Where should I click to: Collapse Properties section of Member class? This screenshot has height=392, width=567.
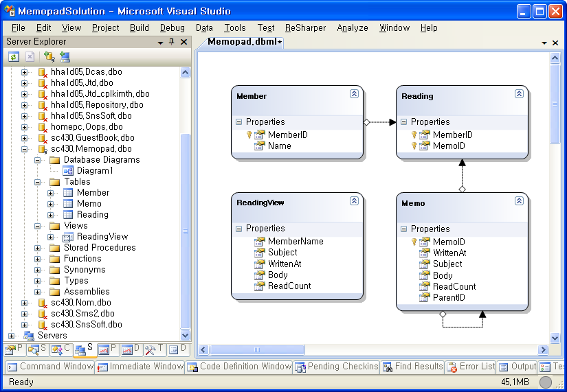click(238, 122)
